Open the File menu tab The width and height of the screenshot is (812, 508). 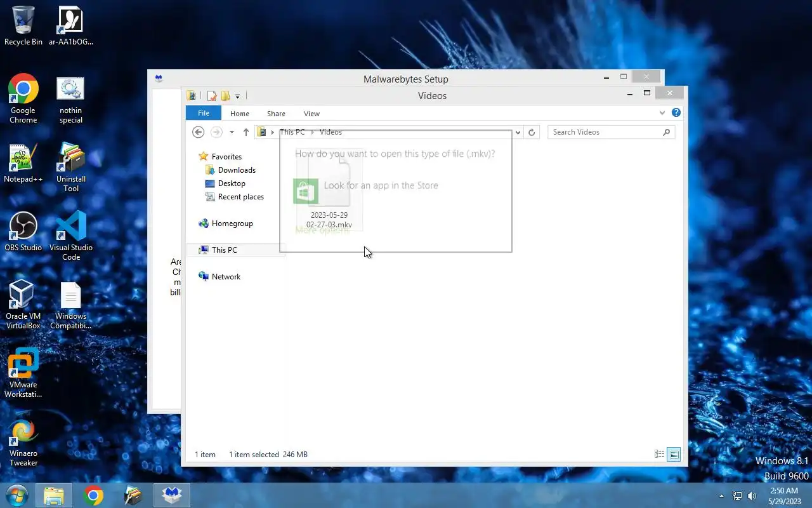click(x=204, y=113)
